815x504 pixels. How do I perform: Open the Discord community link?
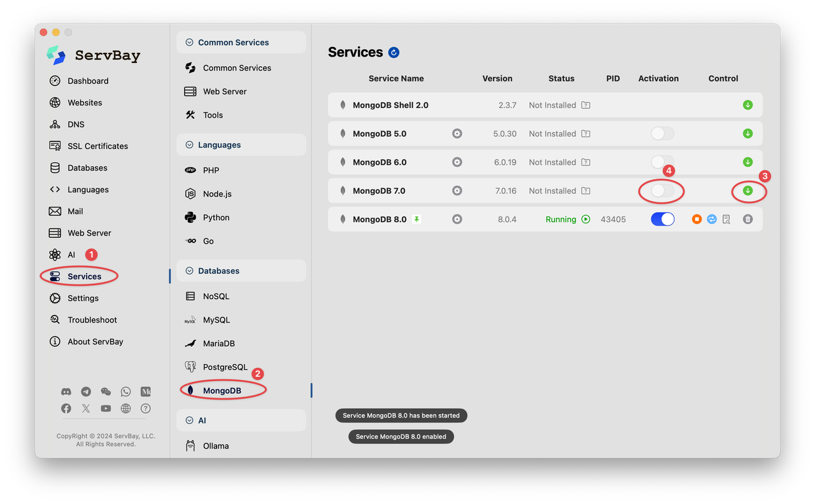pos(66,391)
